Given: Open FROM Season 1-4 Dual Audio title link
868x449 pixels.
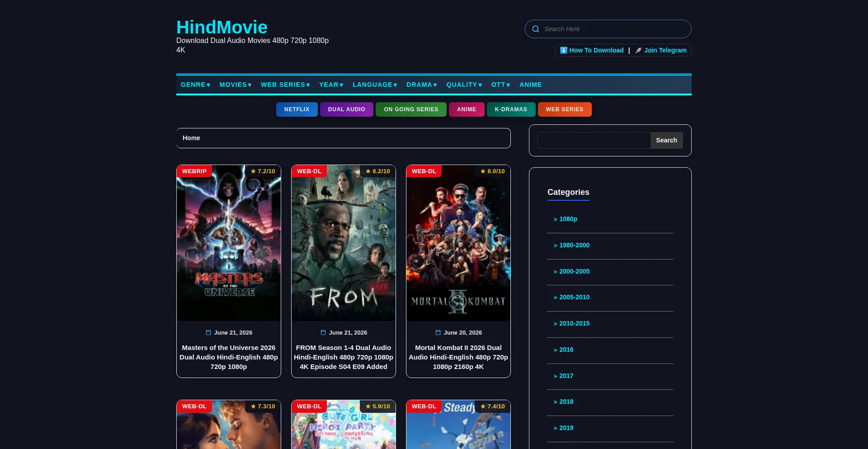Looking at the screenshot, I should [344, 357].
